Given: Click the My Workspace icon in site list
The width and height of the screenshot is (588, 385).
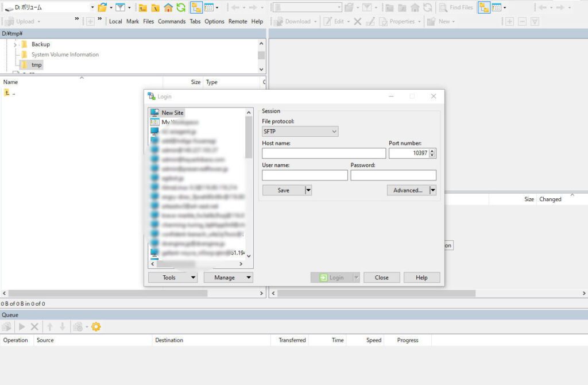Looking at the screenshot, I should pyautogui.click(x=154, y=122).
